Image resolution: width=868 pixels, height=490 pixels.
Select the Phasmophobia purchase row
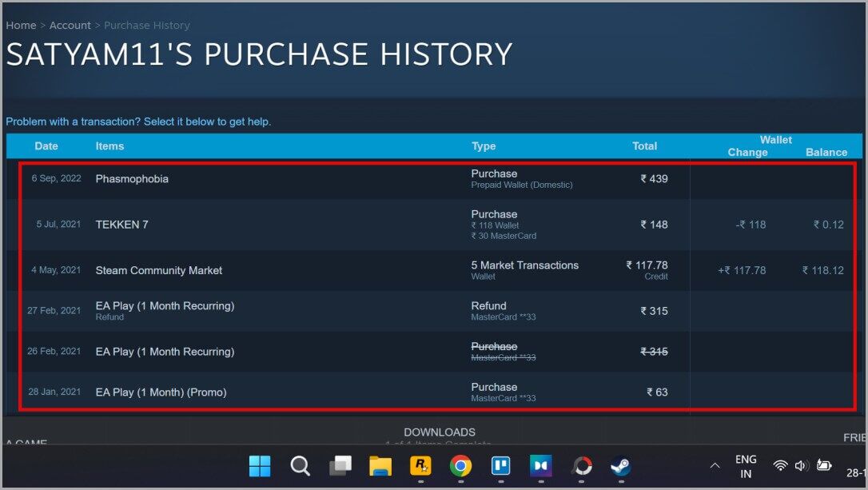tap(435, 179)
